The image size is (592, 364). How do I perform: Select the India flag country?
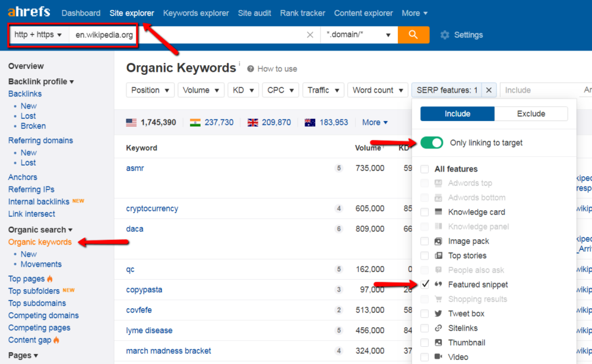click(x=195, y=122)
